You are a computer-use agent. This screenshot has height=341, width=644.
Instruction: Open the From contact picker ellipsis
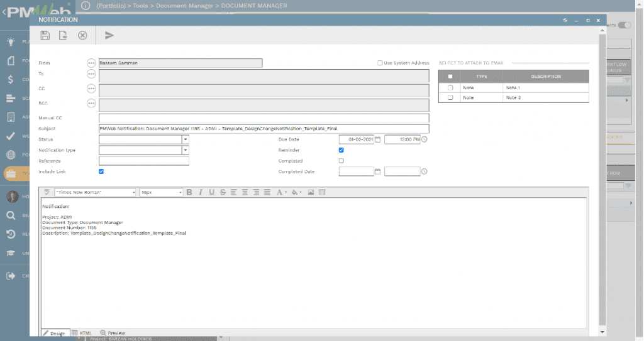[91, 63]
